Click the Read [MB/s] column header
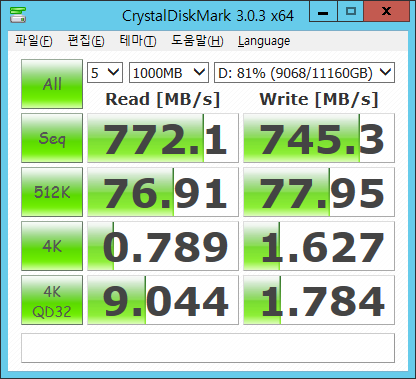 click(x=163, y=99)
